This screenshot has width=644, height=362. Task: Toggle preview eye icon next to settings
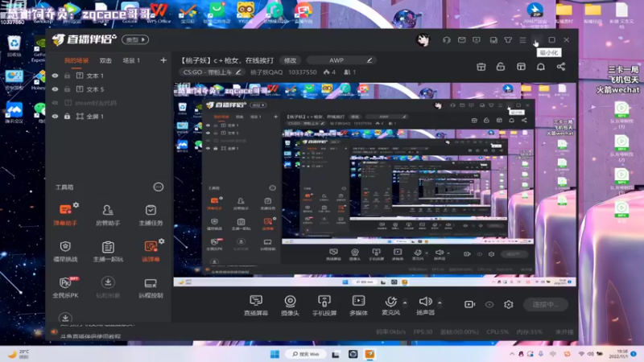pyautogui.click(x=489, y=305)
